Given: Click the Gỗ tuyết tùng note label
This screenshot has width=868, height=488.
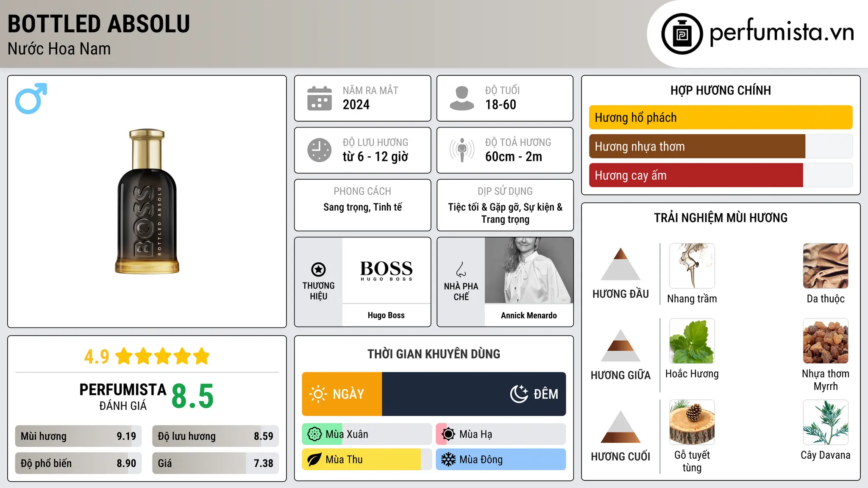Looking at the screenshot, I should pyautogui.click(x=692, y=461).
